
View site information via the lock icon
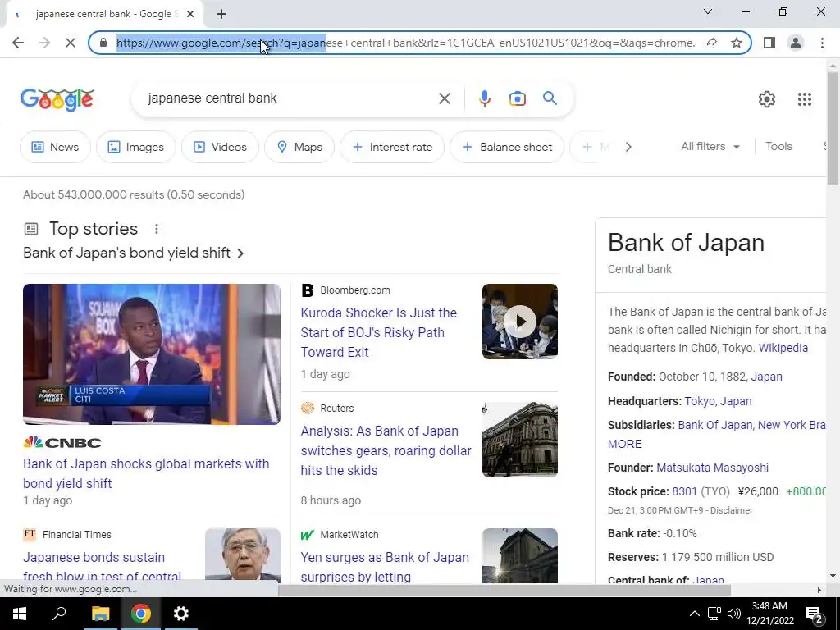[103, 43]
